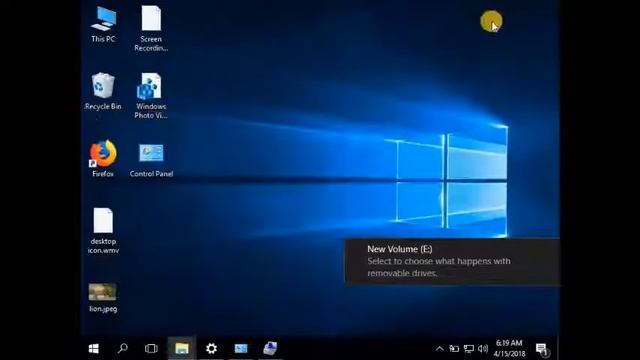This screenshot has width=640, height=360.
Task: Open the Windows Start menu
Action: tap(93, 348)
